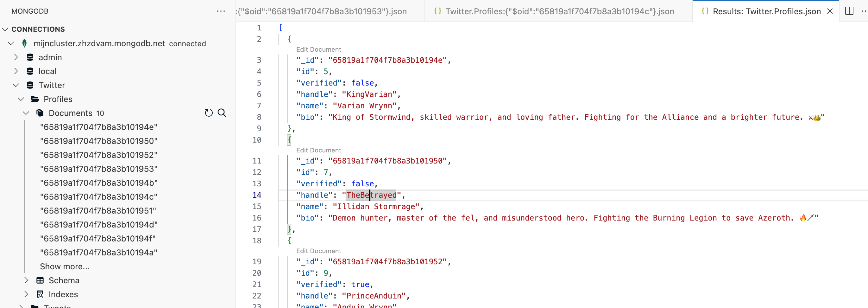Click line number 14 in the gutter
Viewport: 868px width, 308px height.
pyautogui.click(x=257, y=195)
